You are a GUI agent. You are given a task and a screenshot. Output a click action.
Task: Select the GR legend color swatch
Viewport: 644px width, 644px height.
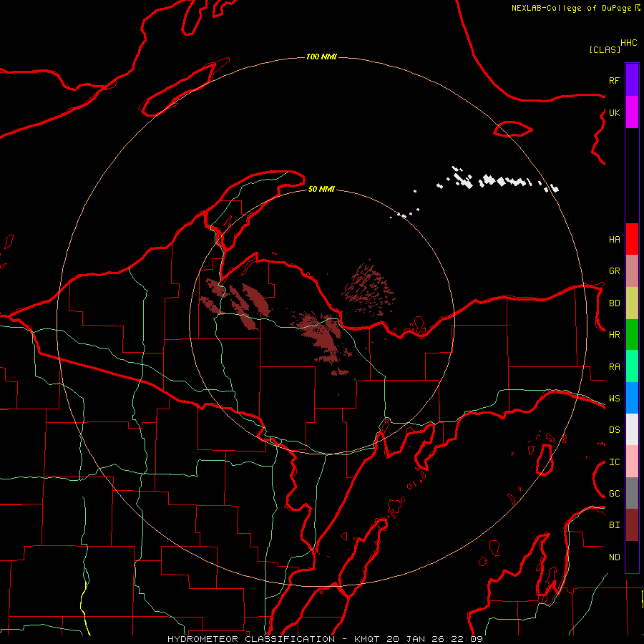coord(632,270)
